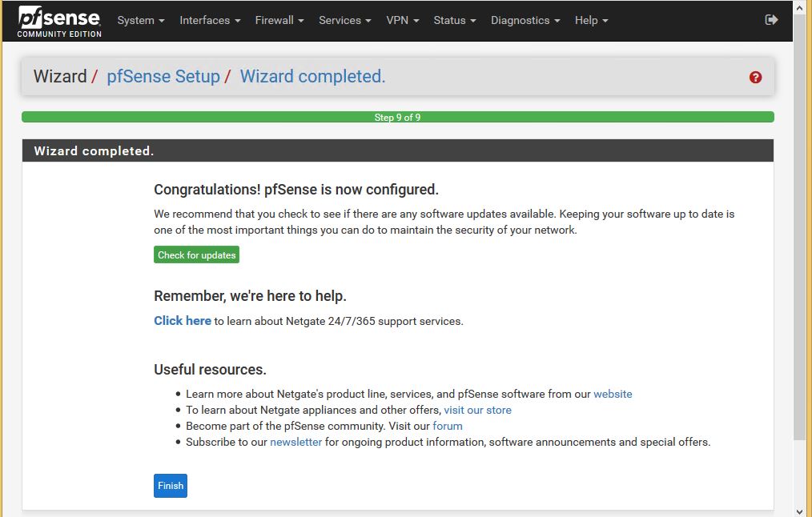Open the VPN menu
Image resolution: width=812 pixels, height=517 pixels.
402,20
